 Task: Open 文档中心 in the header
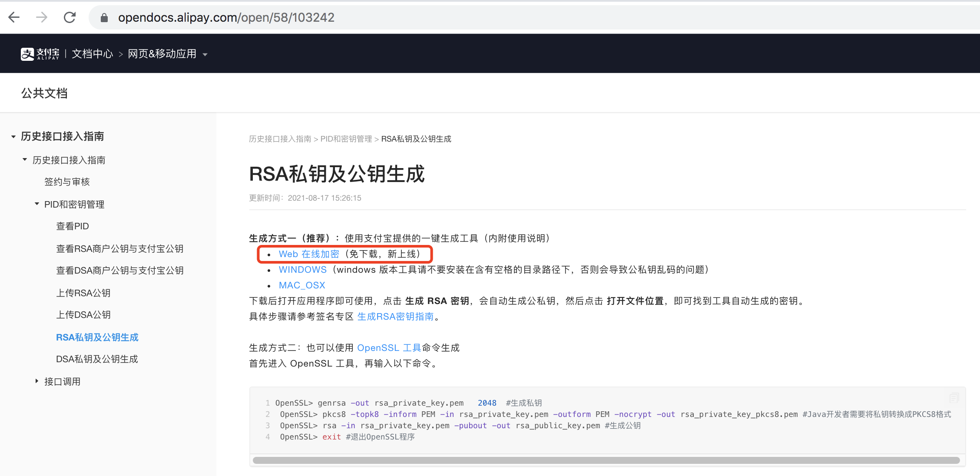[x=93, y=54]
